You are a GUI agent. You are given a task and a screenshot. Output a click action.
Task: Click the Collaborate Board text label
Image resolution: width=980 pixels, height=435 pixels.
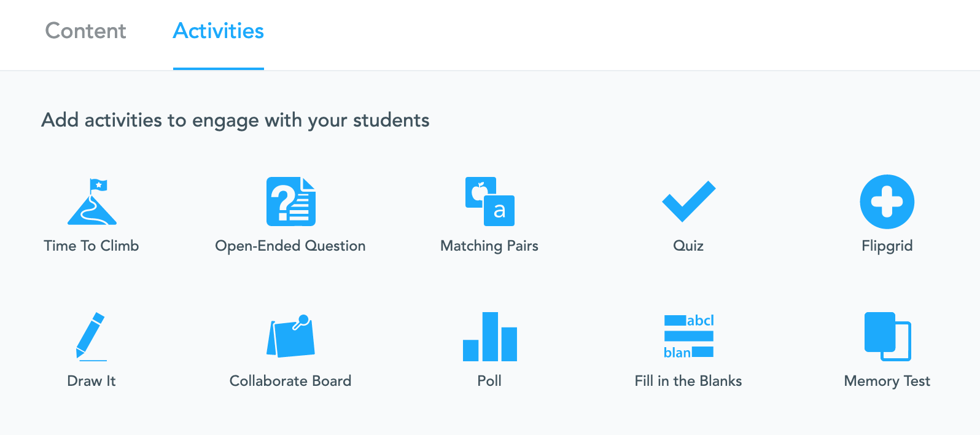click(x=290, y=381)
